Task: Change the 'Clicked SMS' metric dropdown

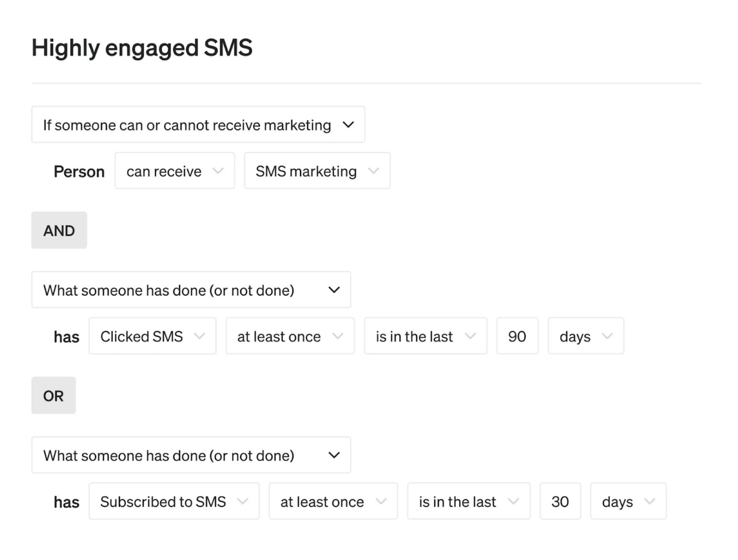Action: point(152,336)
